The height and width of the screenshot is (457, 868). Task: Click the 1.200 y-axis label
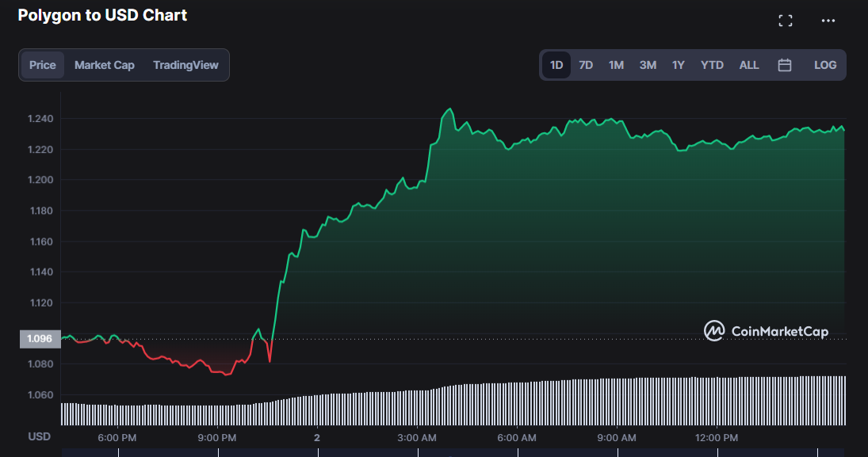[40, 180]
